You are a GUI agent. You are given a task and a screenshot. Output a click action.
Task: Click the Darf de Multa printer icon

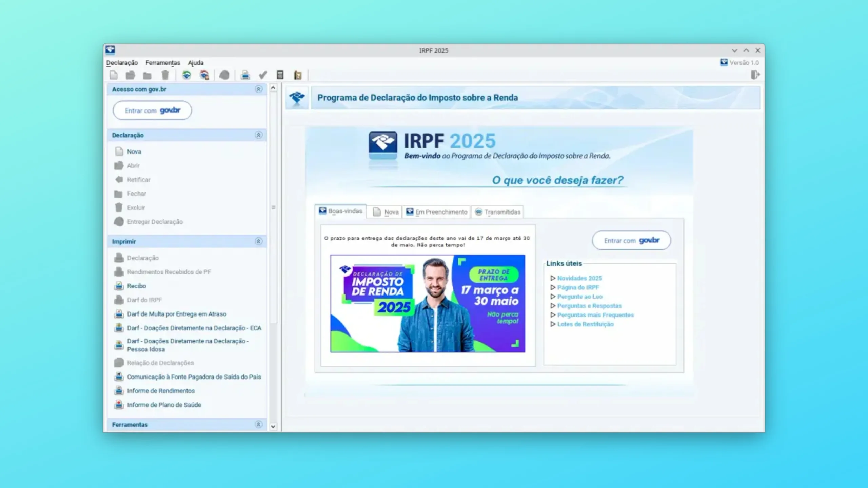coord(119,314)
